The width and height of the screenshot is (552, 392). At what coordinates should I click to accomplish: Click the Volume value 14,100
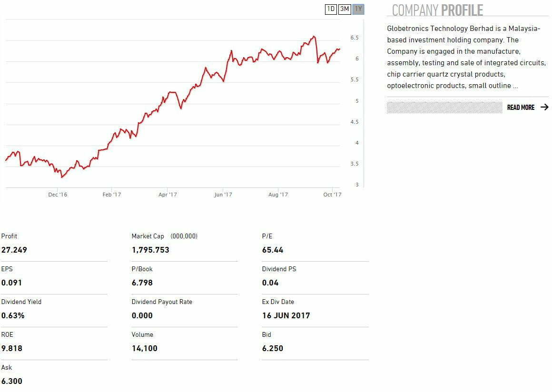(x=144, y=348)
